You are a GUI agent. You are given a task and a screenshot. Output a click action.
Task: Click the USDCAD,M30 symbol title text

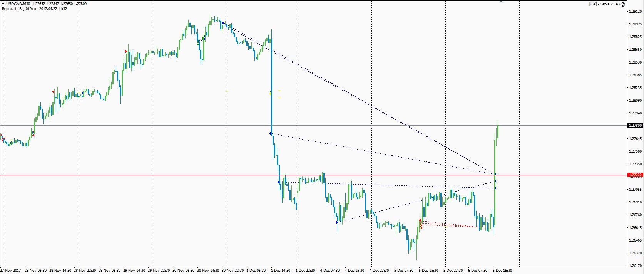click(18, 4)
